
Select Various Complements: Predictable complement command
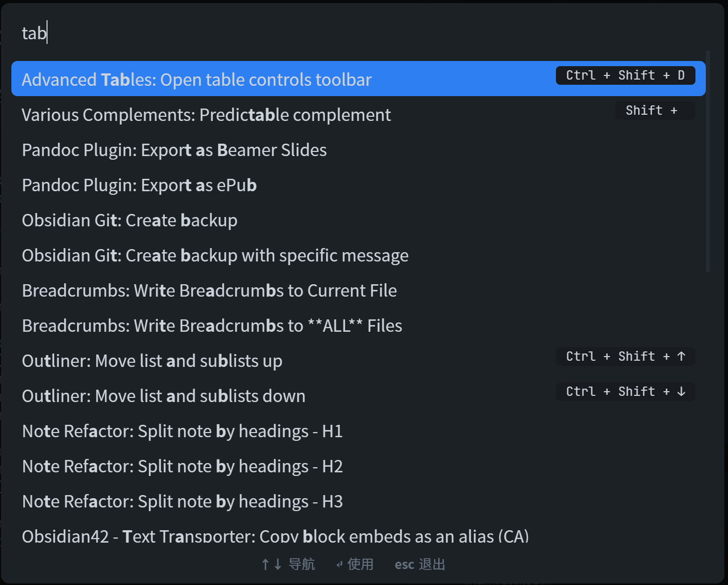click(206, 114)
